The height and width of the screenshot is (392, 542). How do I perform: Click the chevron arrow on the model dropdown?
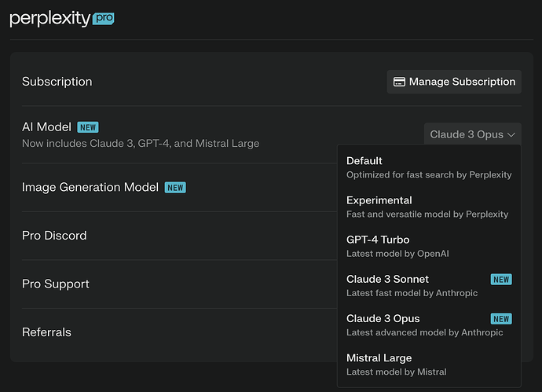click(511, 134)
